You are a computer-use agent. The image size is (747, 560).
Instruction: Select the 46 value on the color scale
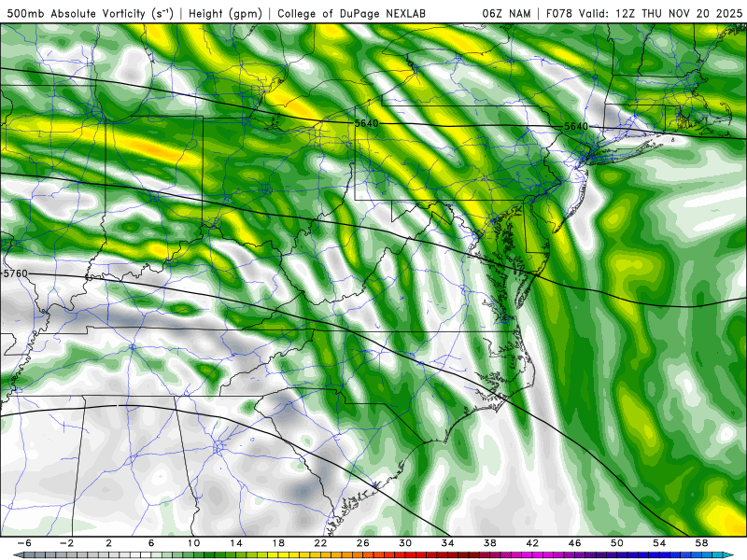click(574, 543)
